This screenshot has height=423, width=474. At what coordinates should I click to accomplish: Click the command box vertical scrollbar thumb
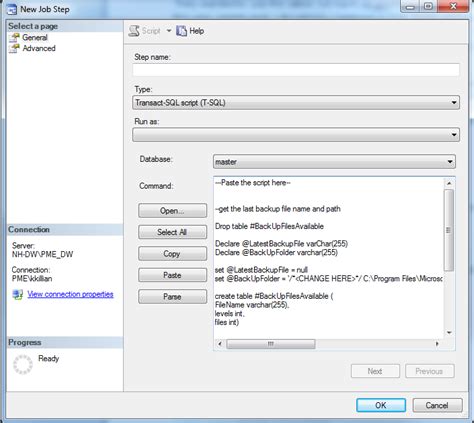click(x=449, y=230)
